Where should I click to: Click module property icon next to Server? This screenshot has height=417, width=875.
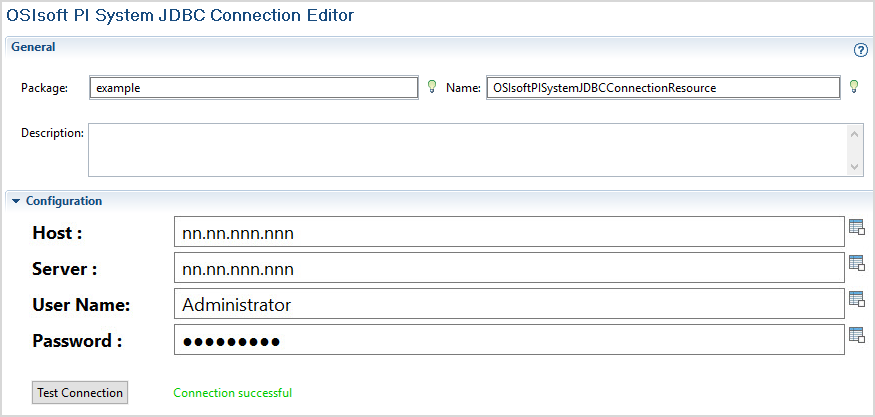pos(856,263)
